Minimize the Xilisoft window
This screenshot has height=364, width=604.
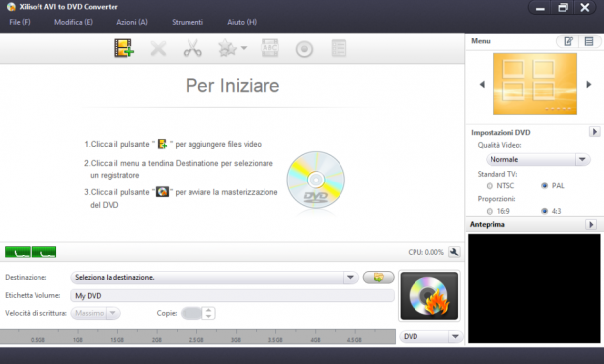click(540, 8)
